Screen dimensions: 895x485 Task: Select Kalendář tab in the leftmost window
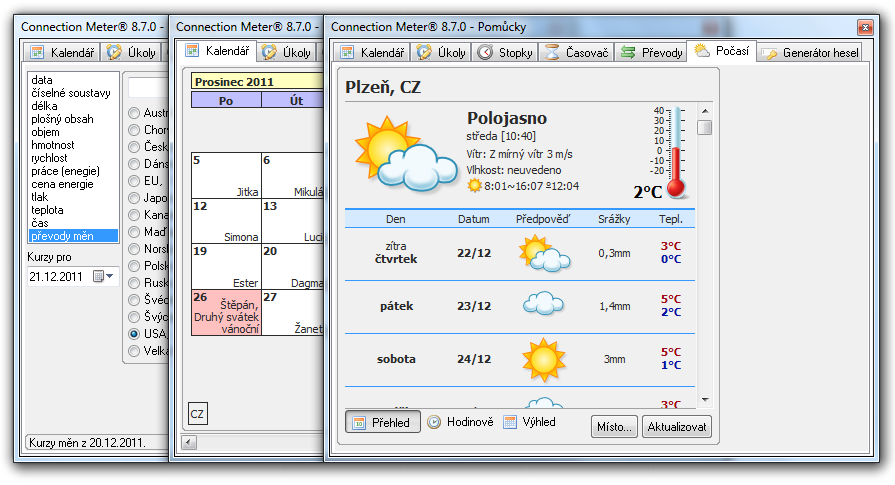coord(62,52)
